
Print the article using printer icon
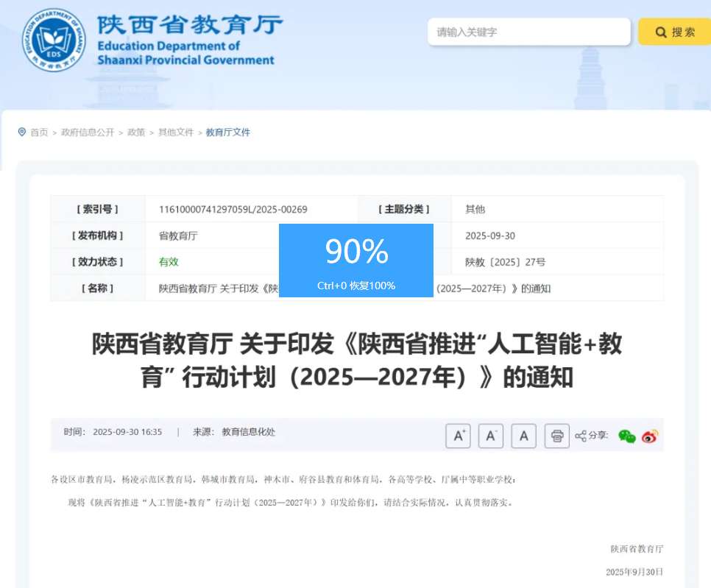[x=557, y=436]
